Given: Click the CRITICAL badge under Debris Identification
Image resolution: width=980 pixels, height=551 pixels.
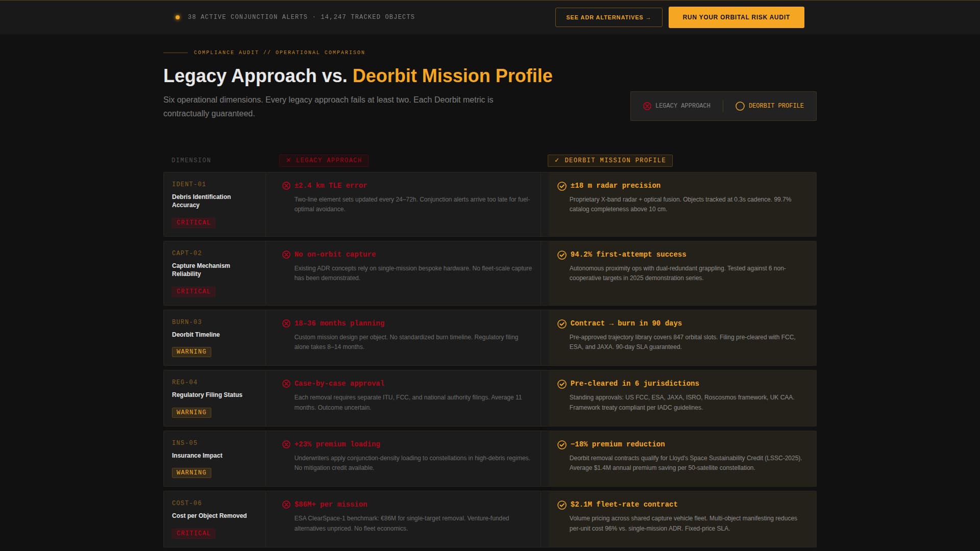Looking at the screenshot, I should [193, 223].
